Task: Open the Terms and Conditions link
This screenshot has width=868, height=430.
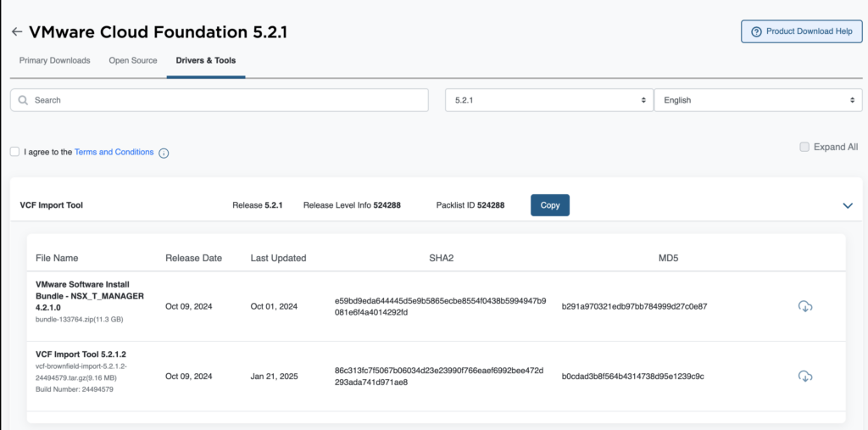Action: coord(114,152)
